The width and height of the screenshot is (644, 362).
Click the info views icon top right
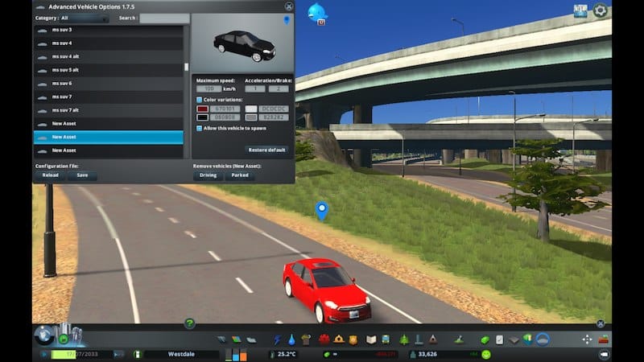click(x=580, y=10)
